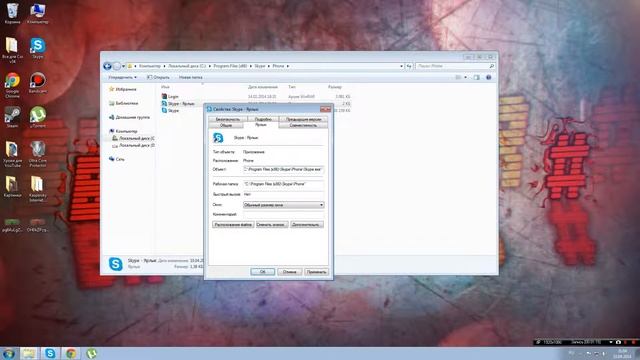Screen dimensions: 640x360
Task: Switch to the Ярлык tab
Action: click(261, 125)
